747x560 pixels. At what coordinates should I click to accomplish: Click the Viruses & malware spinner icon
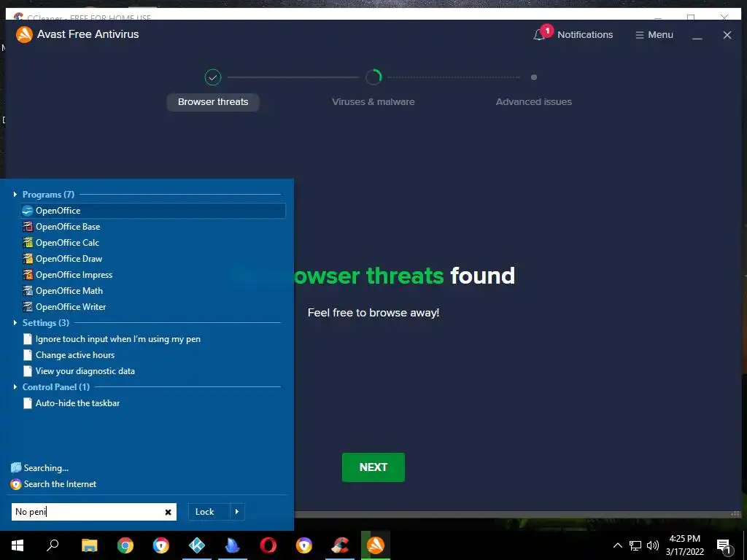pyautogui.click(x=373, y=77)
